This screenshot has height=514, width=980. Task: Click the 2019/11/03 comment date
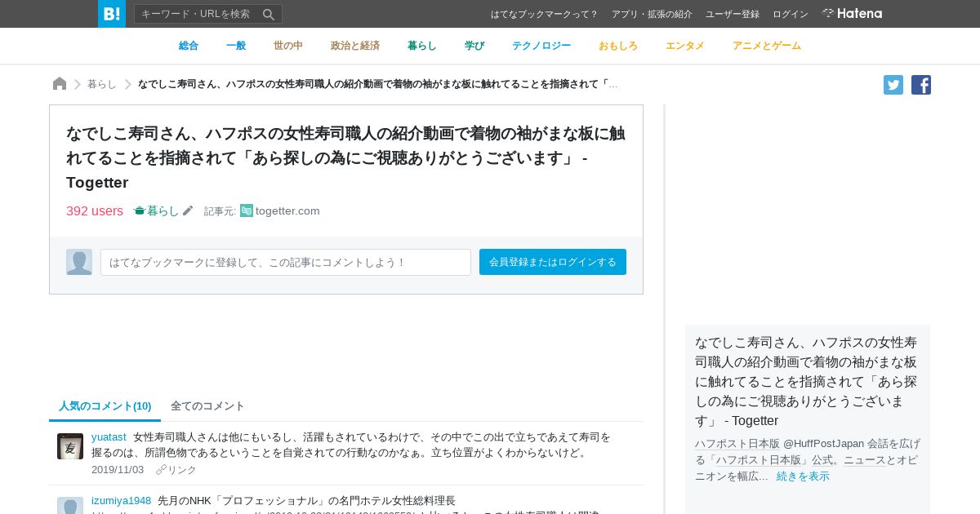(118, 470)
